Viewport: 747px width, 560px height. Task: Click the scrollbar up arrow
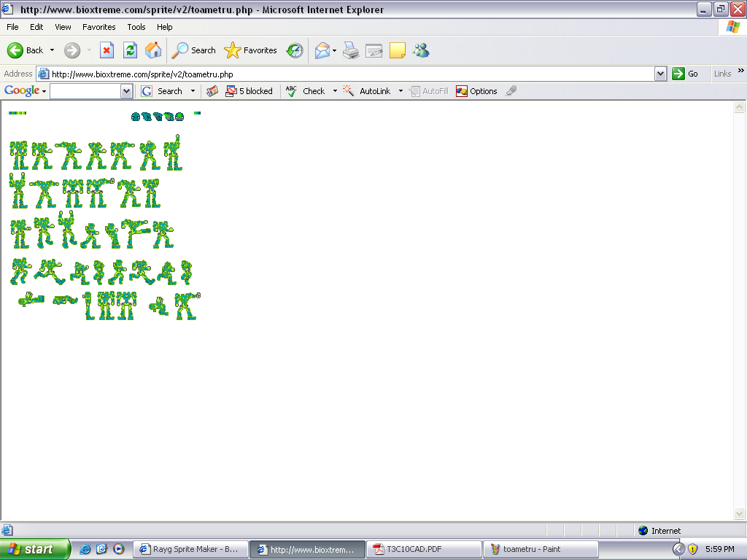pos(740,107)
